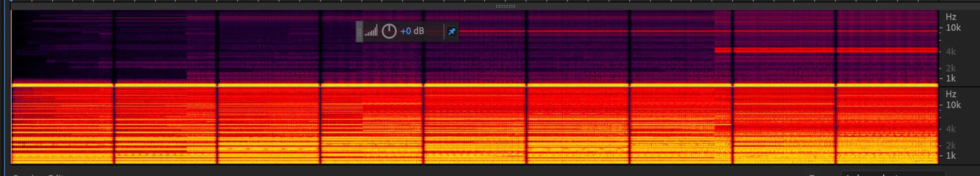The image size is (980, 176).
Task: Click the red 4 kHz tone band in left channel spectrogram
Action: tap(826, 50)
